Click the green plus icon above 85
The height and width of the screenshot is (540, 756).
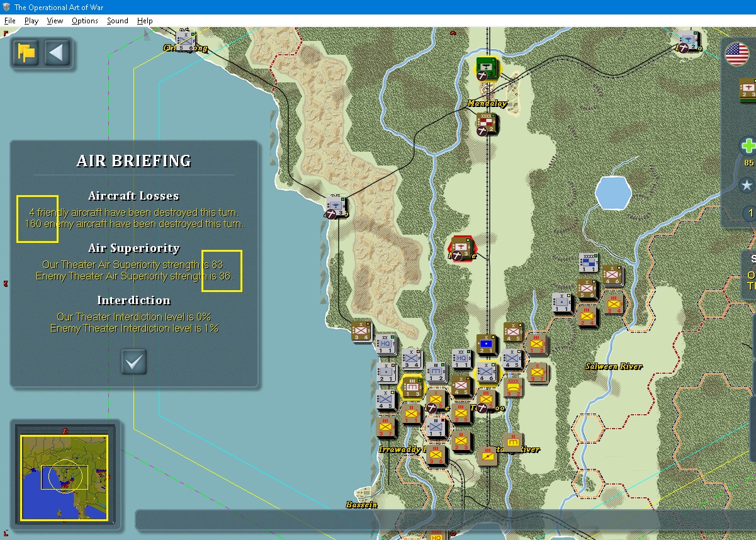(748, 146)
